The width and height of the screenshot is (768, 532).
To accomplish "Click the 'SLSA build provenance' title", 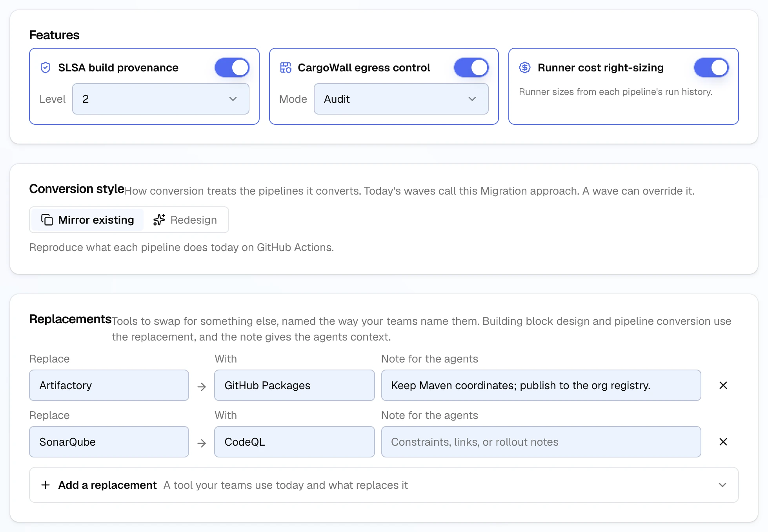I will pos(118,67).
